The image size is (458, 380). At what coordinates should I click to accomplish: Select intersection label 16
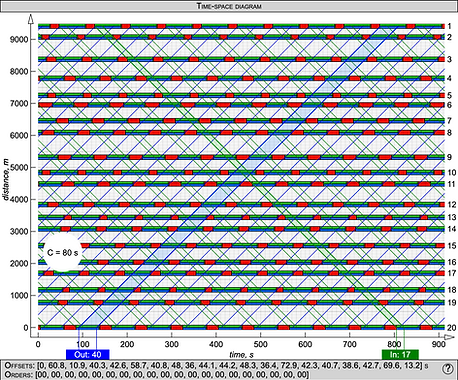(x=452, y=262)
